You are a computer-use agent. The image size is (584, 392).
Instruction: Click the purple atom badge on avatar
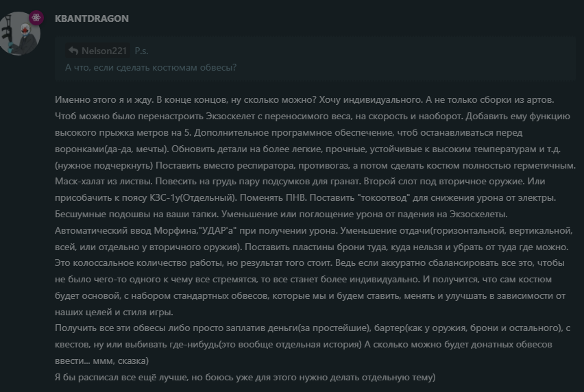(x=36, y=18)
